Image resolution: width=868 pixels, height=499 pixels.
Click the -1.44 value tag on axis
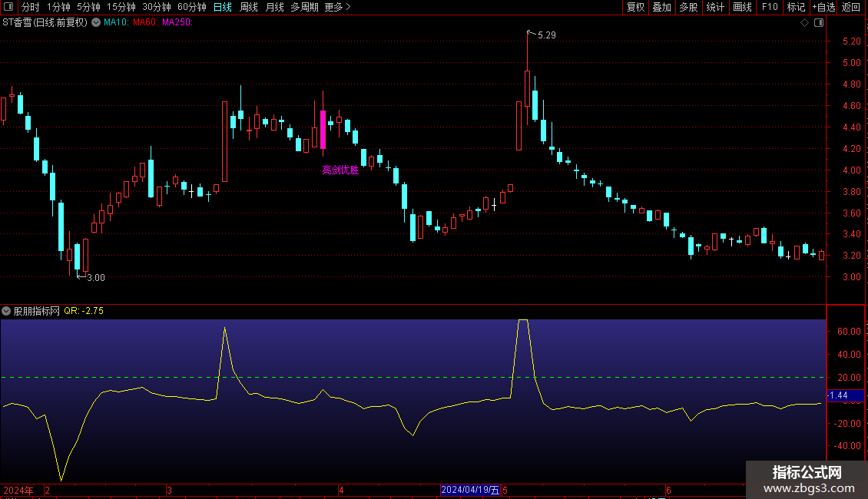click(845, 395)
